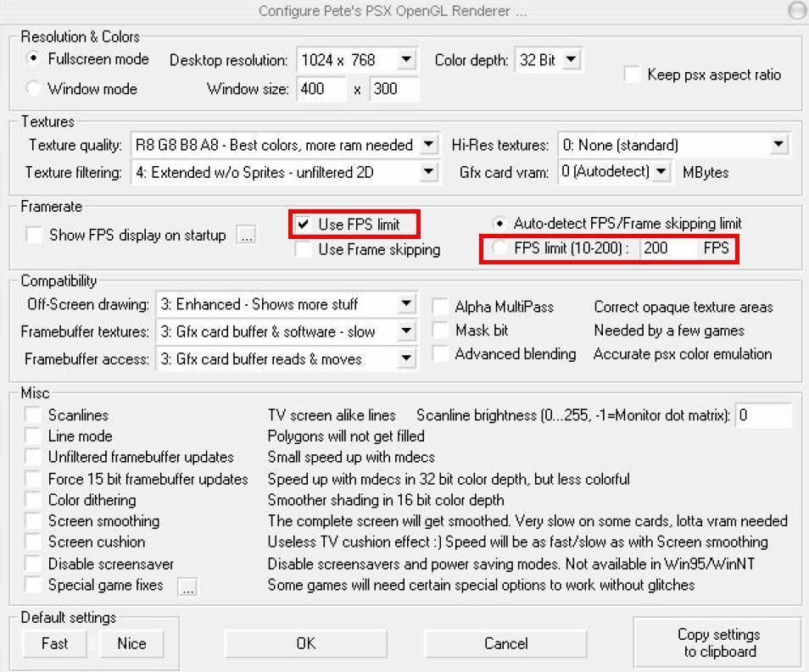This screenshot has height=672, width=809.
Task: Open Texture quality dropdown
Action: [429, 145]
